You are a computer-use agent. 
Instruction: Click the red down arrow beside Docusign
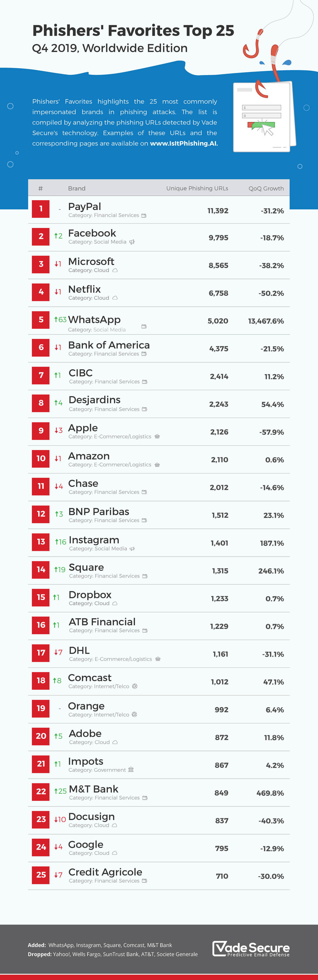56,819
